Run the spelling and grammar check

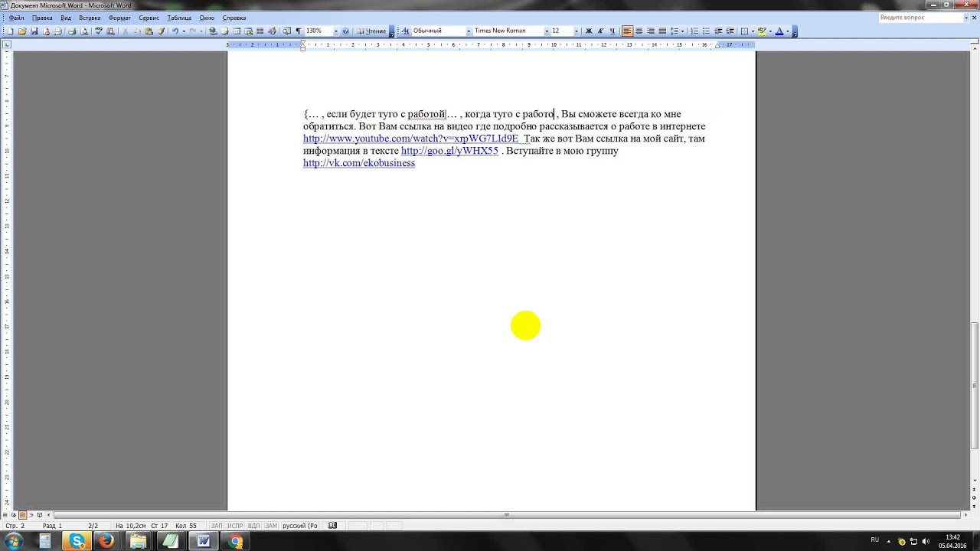[x=99, y=31]
